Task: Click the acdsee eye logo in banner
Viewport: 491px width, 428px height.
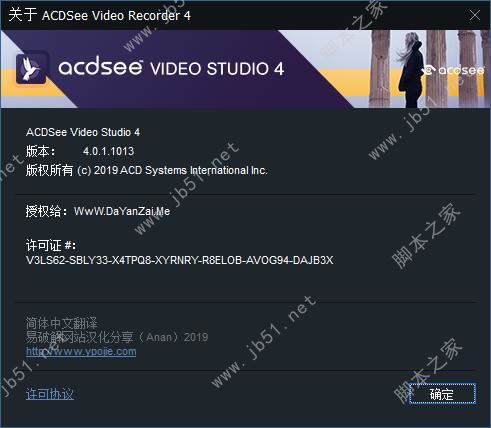Action: pos(452,70)
